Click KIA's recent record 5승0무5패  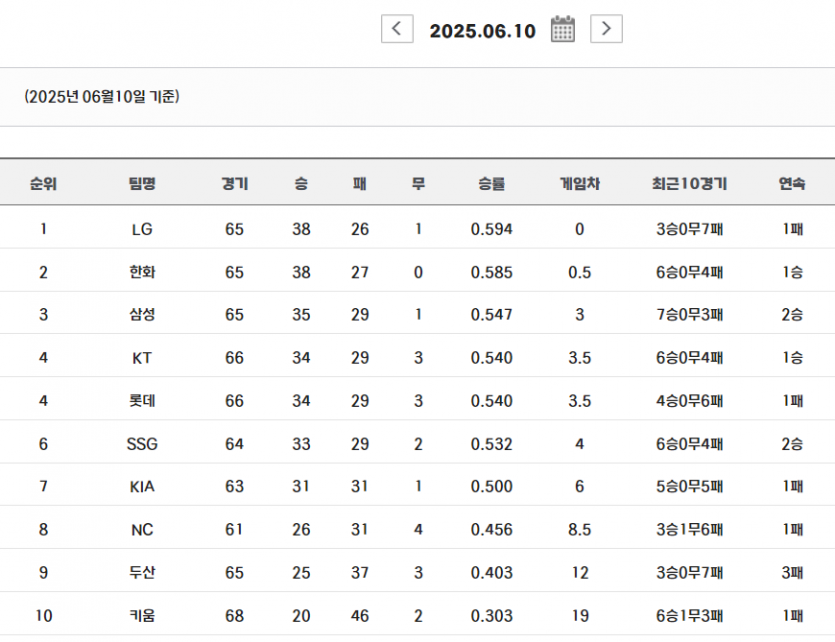pyautogui.click(x=690, y=487)
